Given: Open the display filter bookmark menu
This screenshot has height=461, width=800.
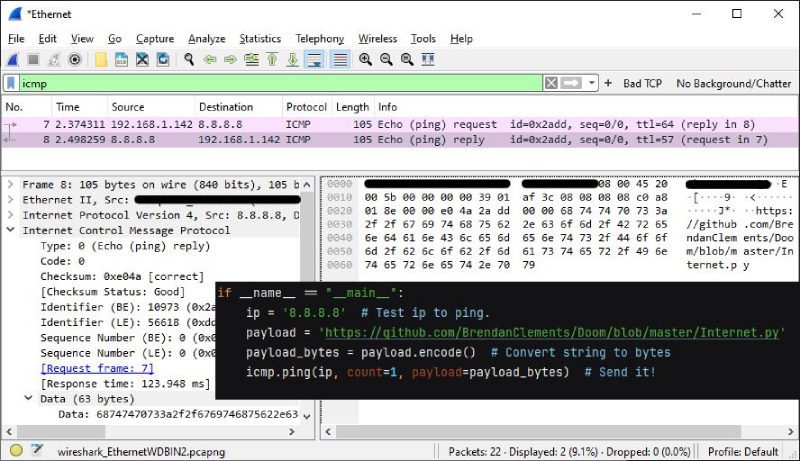Looking at the screenshot, I should 11,83.
